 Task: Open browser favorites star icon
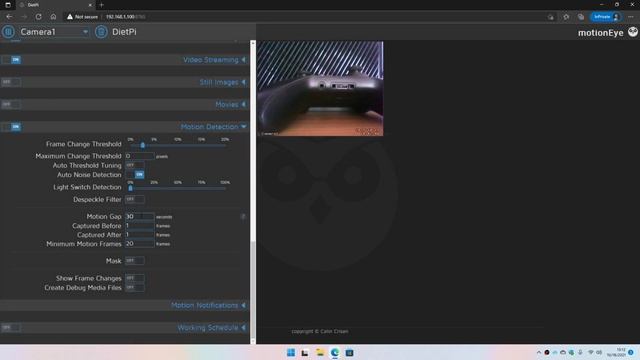point(566,17)
